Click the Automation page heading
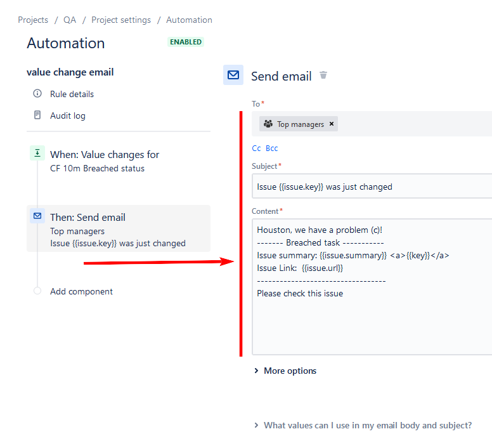The height and width of the screenshot is (448, 492). point(65,43)
